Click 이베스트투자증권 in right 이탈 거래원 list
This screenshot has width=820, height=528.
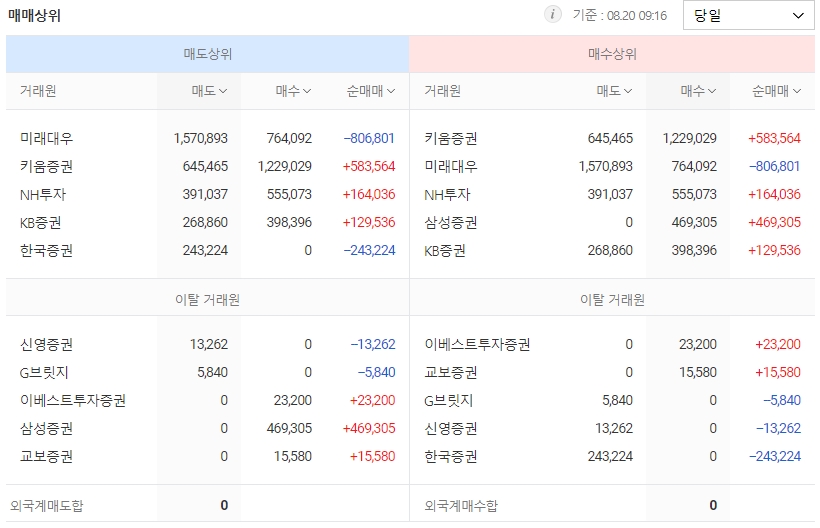point(477,345)
